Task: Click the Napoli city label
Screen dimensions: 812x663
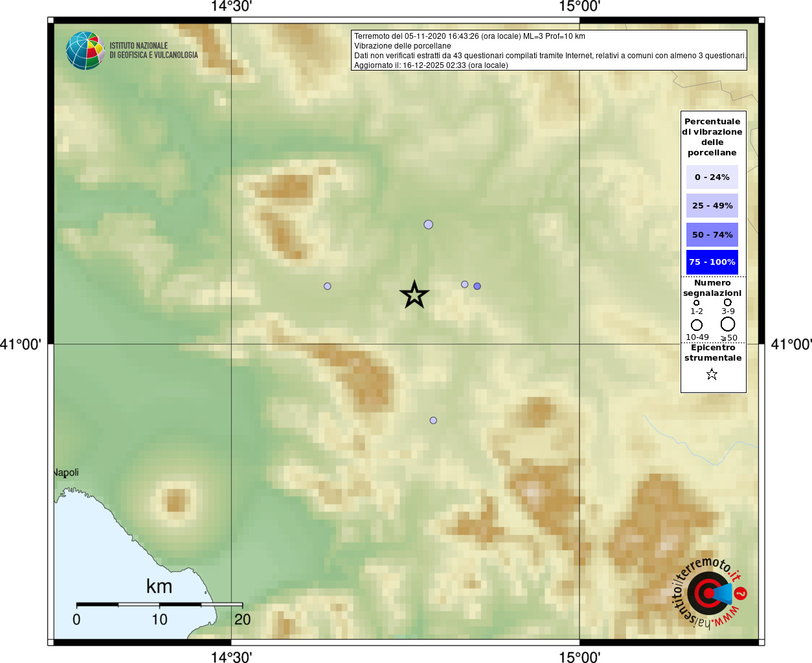Action: pyautogui.click(x=66, y=473)
